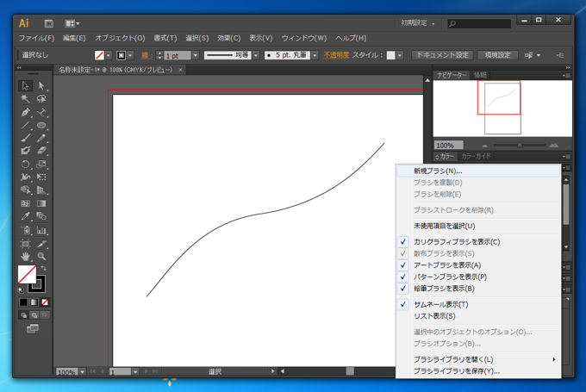Select the Slice tool
The height and width of the screenshot is (392, 586).
coord(41,244)
